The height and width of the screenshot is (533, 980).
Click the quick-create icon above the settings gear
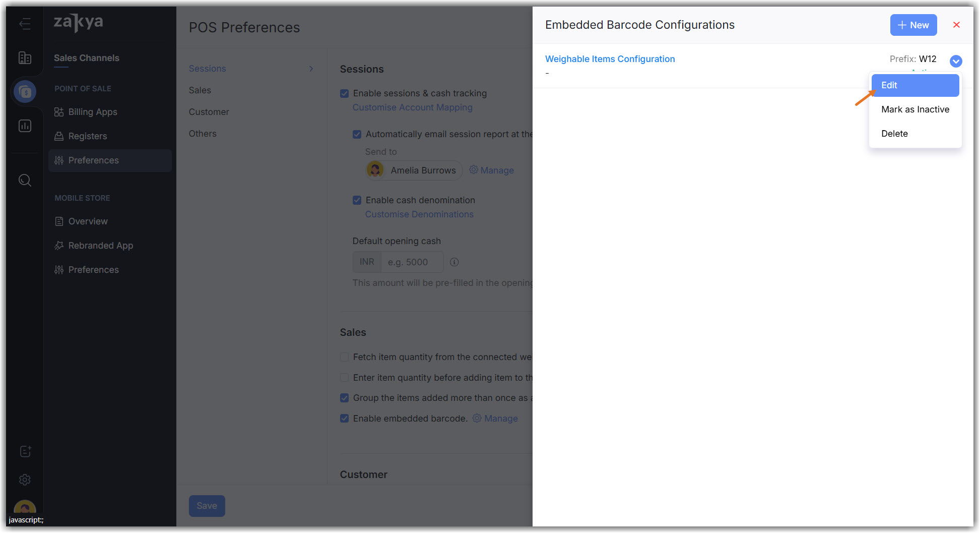(x=25, y=451)
